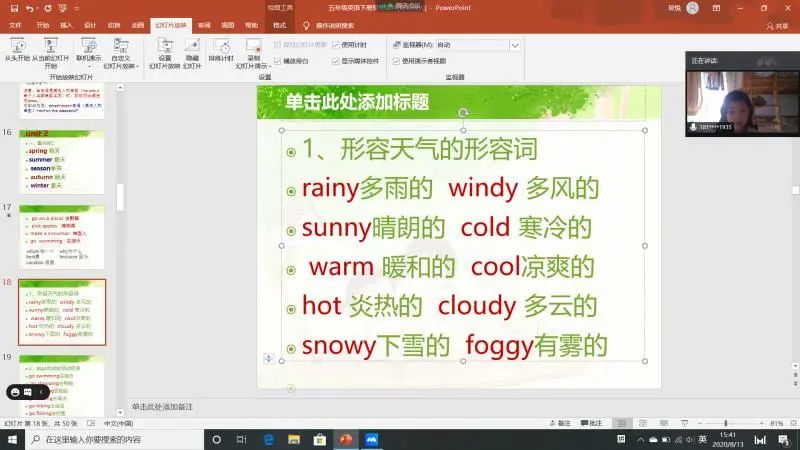Open the 插入 (Insert) ribbon tab
800x450 pixels.
pos(66,23)
